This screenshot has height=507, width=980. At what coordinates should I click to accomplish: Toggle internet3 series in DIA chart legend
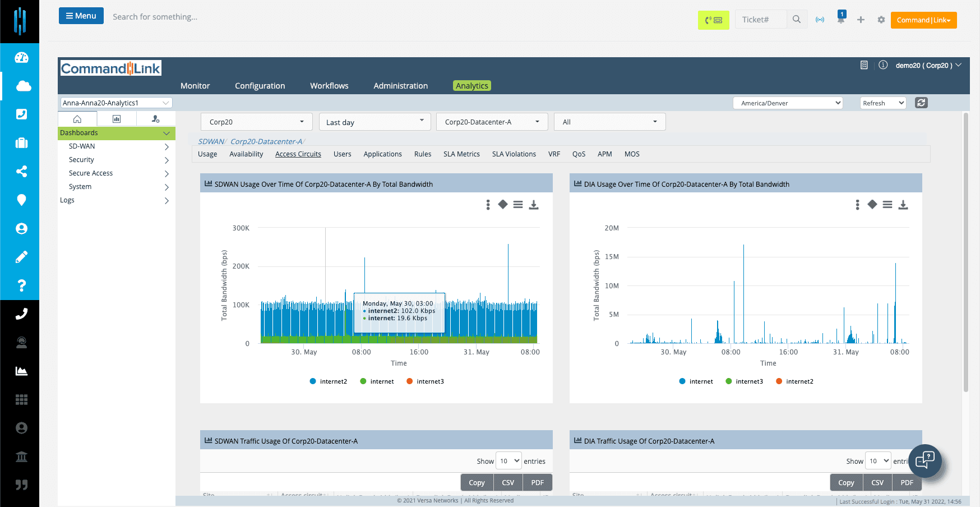(744, 381)
